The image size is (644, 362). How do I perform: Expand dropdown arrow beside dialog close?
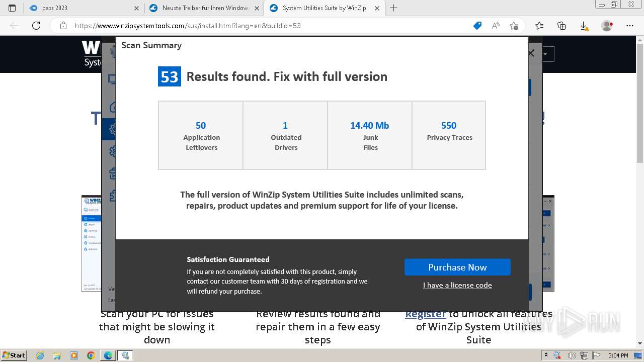(545, 54)
